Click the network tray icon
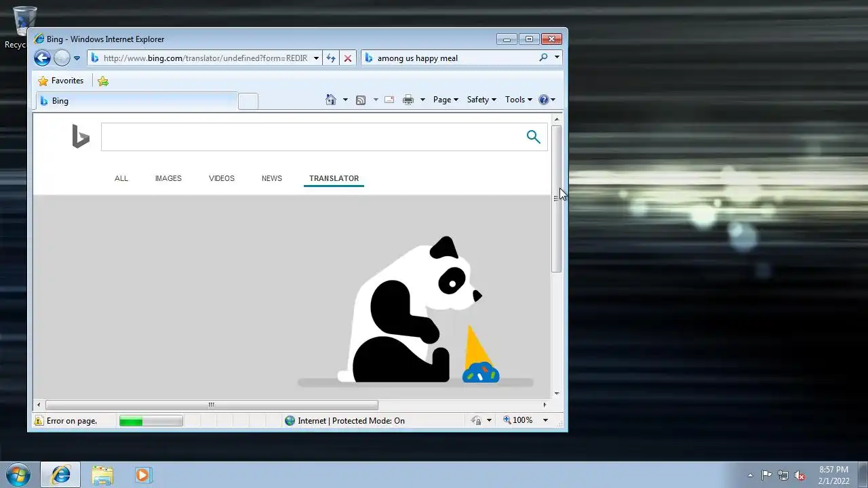868x488 pixels. click(x=783, y=475)
